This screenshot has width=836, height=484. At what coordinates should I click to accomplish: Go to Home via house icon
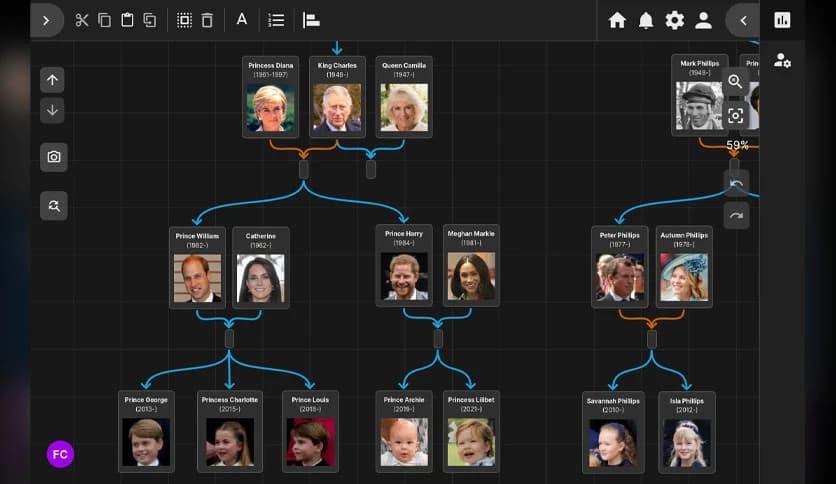(617, 20)
